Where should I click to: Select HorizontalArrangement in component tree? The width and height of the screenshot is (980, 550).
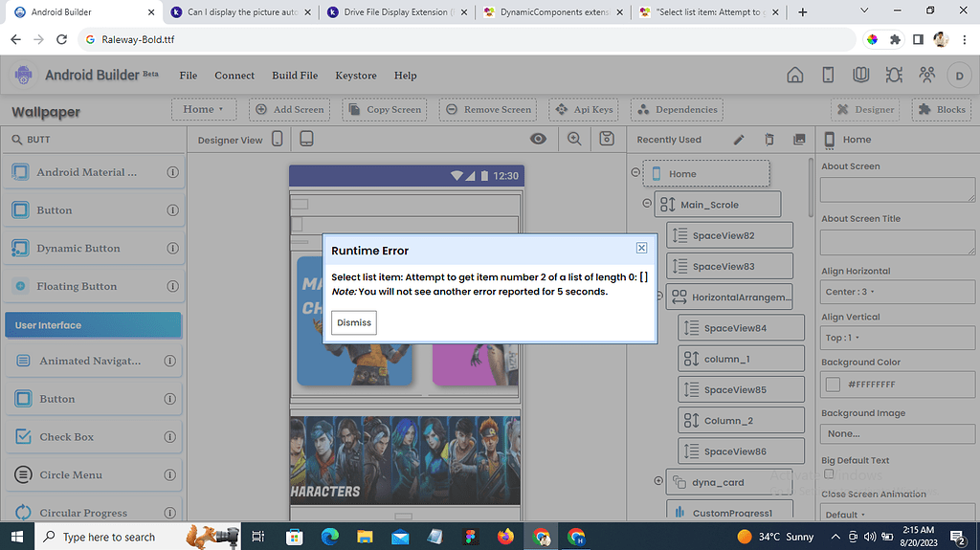[729, 297]
